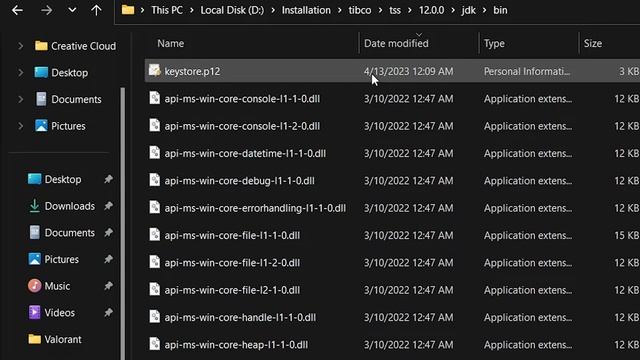640x360 pixels.
Task: Select api-ms-win-core-debug-l1-1-0.dll
Action: 239,181
